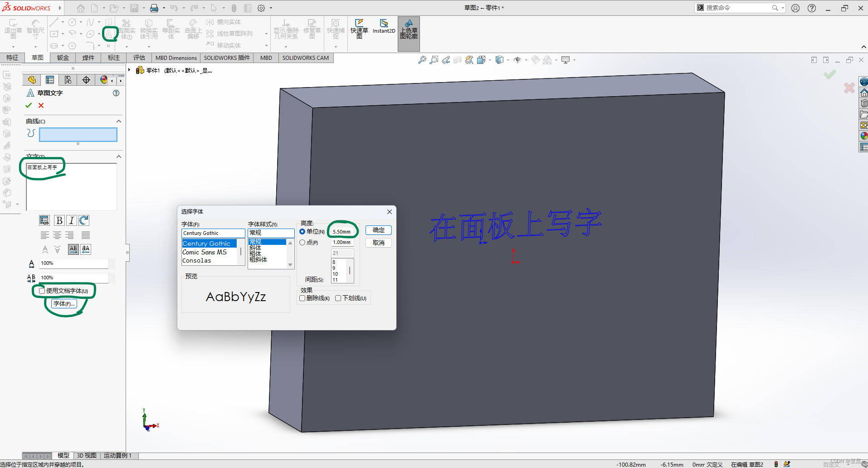Screen dimensions: 868x468
Task: Select 单位 height radio button
Action: click(x=302, y=232)
